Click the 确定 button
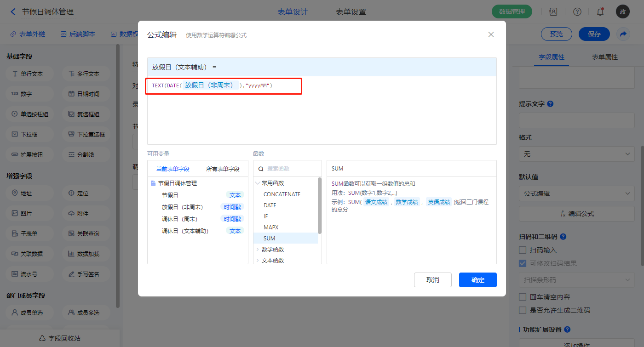Image resolution: width=644 pixels, height=347 pixels. [477, 280]
